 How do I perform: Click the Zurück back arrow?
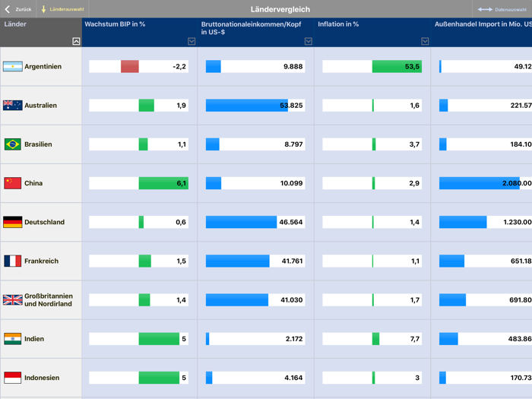[x=8, y=9]
